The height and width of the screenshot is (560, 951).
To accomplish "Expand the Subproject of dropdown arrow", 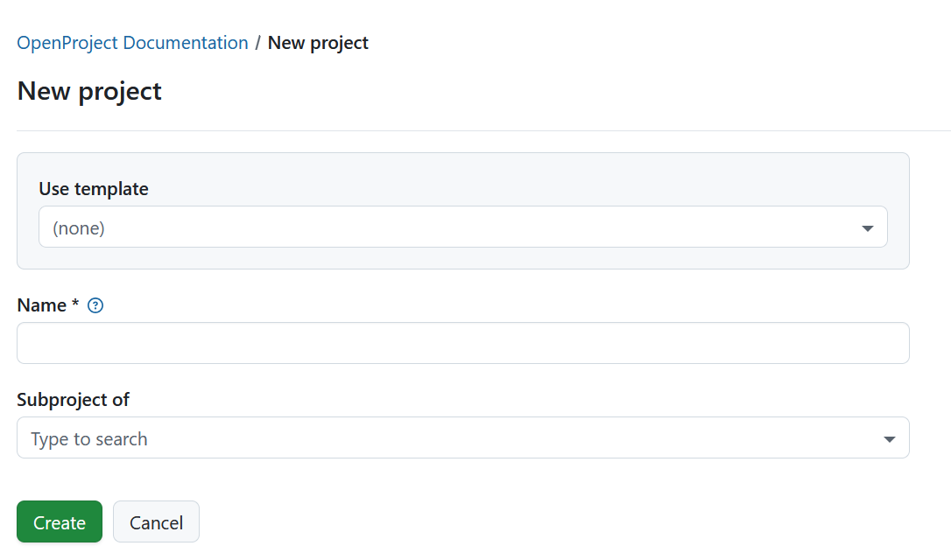I will pyautogui.click(x=889, y=437).
